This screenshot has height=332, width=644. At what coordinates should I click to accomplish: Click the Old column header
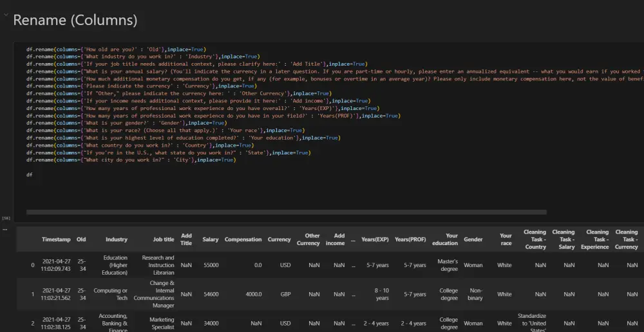coord(81,239)
